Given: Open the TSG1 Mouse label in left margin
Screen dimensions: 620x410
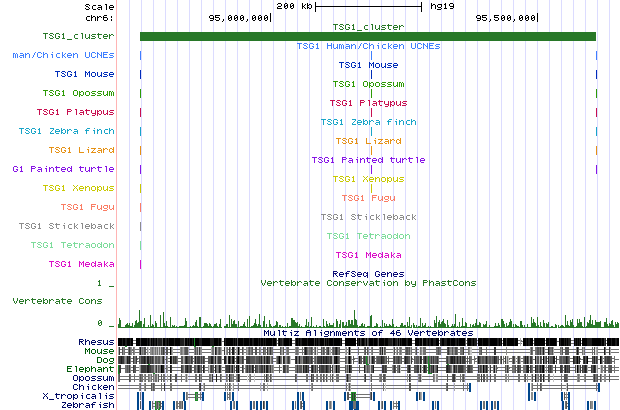Looking at the screenshot, I should pos(85,74).
